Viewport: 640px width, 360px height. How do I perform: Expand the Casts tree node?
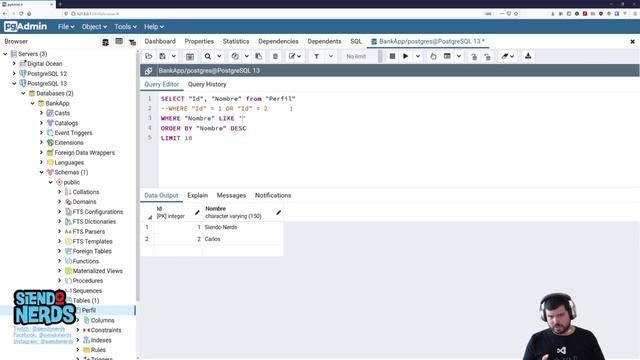tap(41, 113)
